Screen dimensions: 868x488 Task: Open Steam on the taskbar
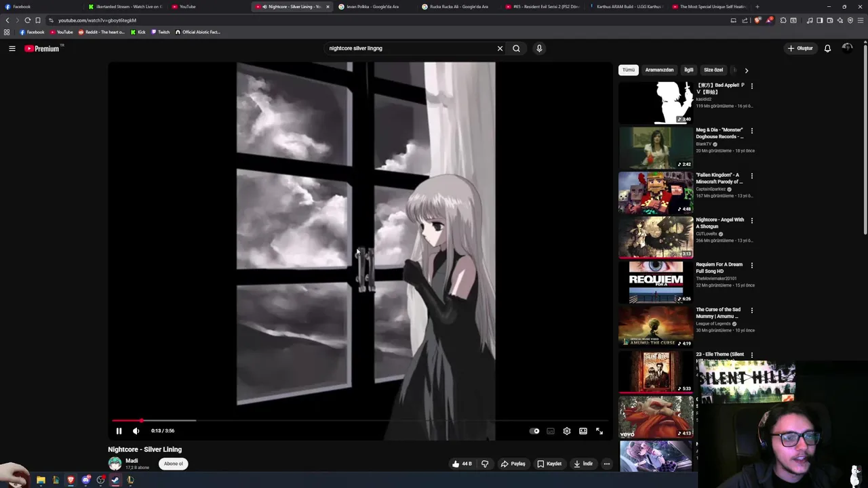tap(115, 480)
